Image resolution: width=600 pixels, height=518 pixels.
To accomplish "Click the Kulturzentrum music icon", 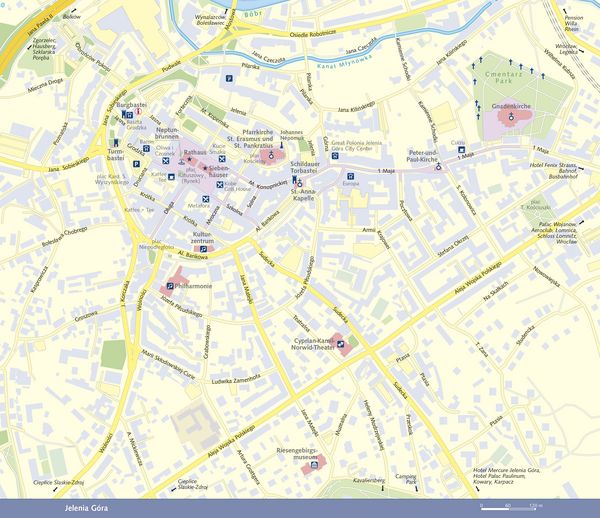I will tap(204, 249).
